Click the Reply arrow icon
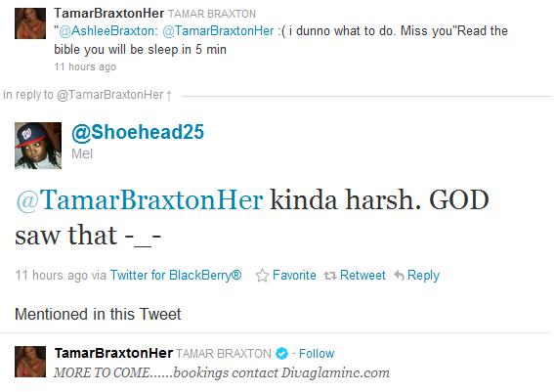 click(399, 276)
